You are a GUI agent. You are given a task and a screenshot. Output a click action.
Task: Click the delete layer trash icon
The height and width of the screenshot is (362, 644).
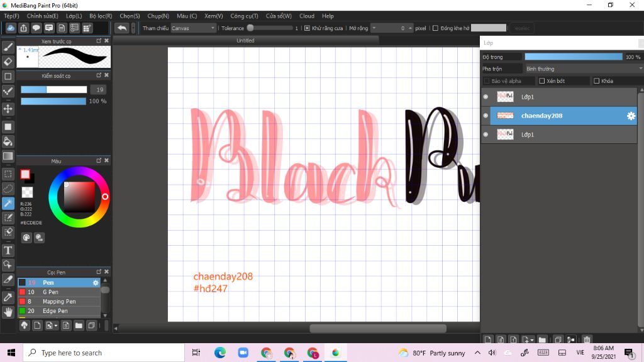(587, 340)
